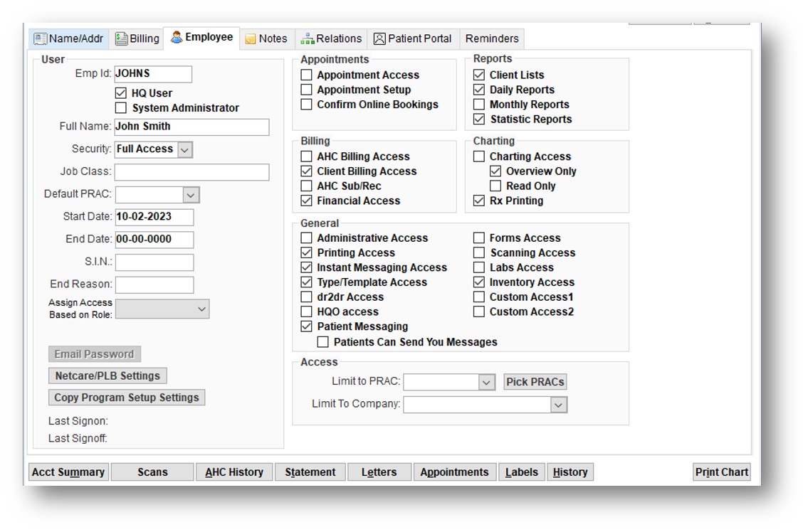
Task: Click the End Date field
Action: 154,240
